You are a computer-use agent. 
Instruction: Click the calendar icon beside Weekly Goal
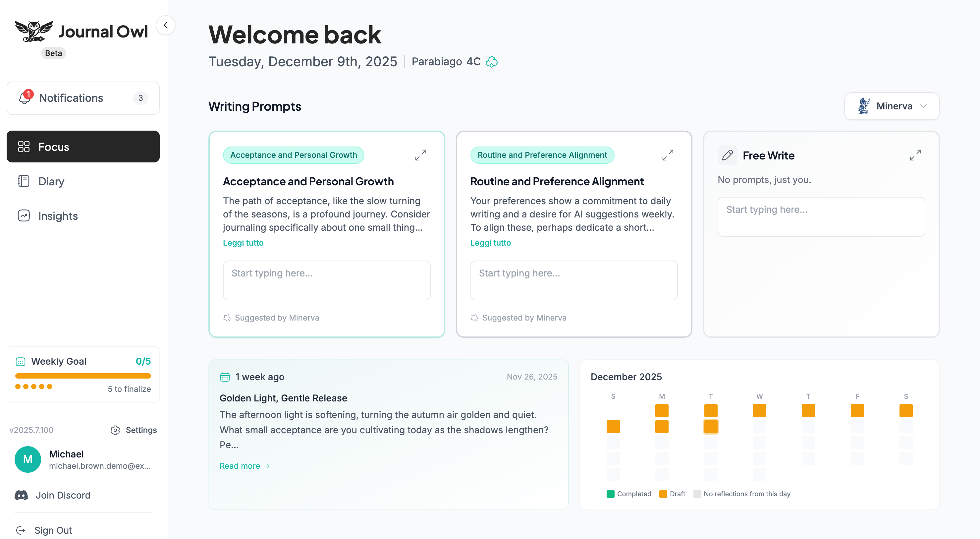[21, 361]
